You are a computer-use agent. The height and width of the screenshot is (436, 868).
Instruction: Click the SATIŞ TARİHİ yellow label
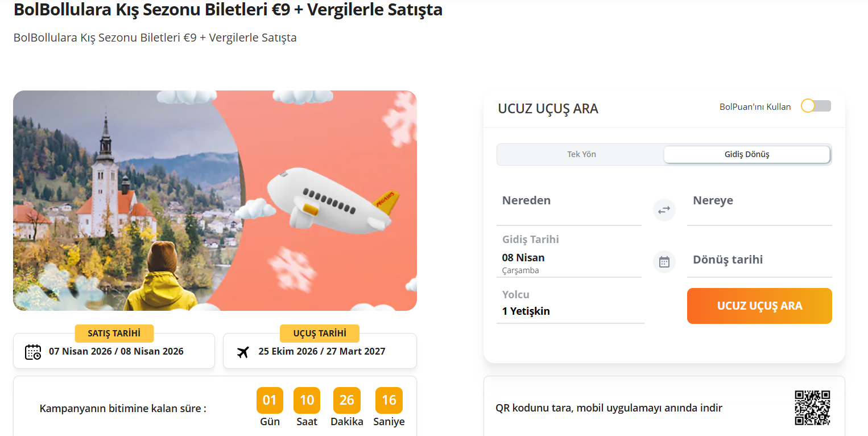coord(114,333)
